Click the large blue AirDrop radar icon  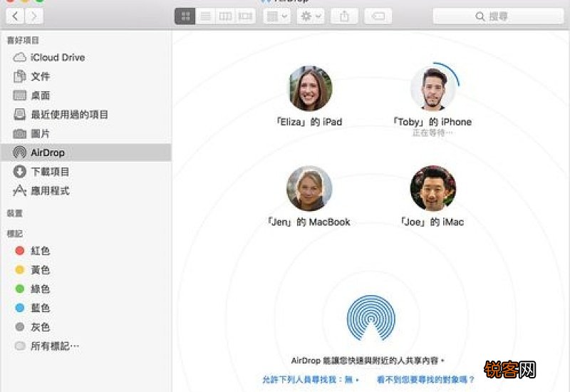click(370, 317)
